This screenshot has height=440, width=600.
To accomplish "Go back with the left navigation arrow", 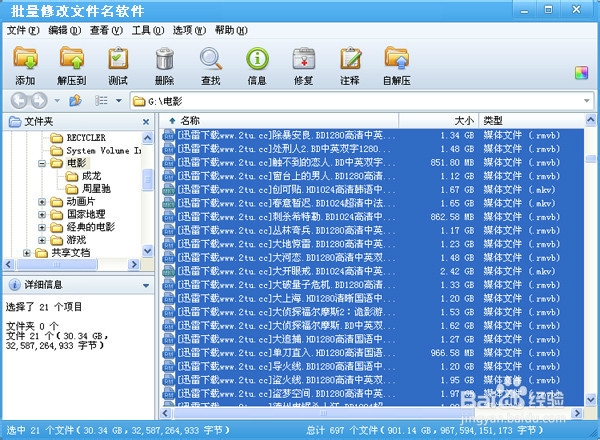I will coord(19,101).
